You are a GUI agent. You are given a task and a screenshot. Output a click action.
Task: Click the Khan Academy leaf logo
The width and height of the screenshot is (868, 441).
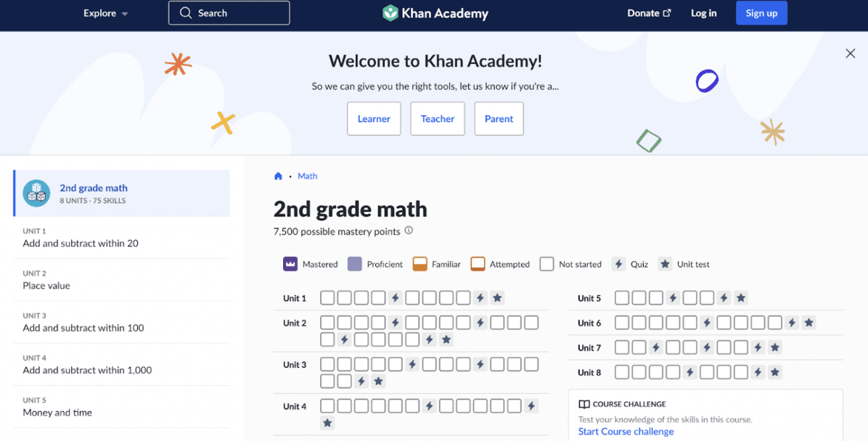392,13
